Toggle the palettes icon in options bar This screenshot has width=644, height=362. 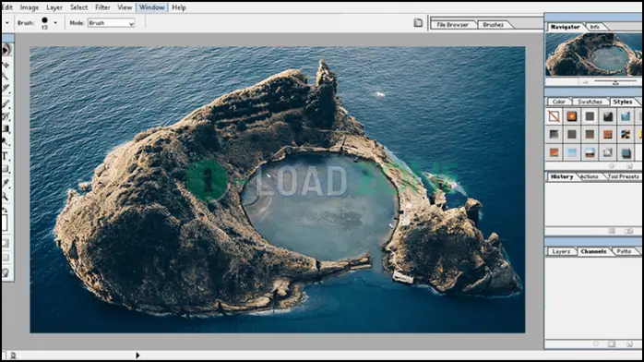coord(418,23)
